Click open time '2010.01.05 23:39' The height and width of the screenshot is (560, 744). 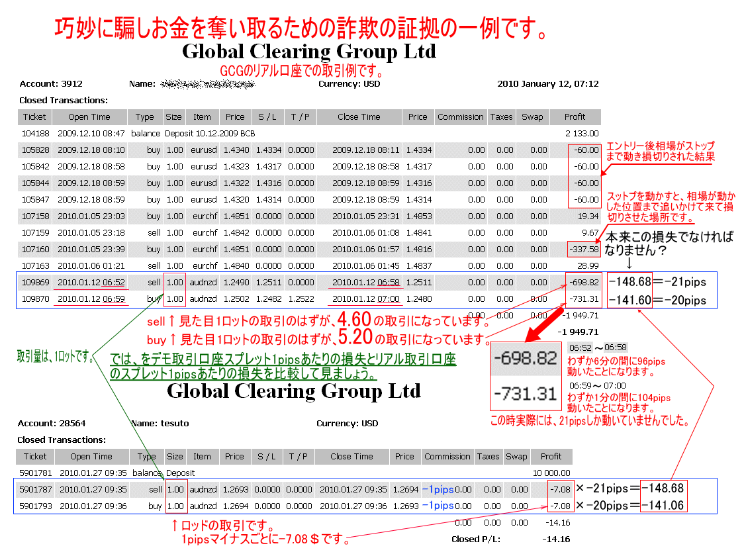coord(91,249)
